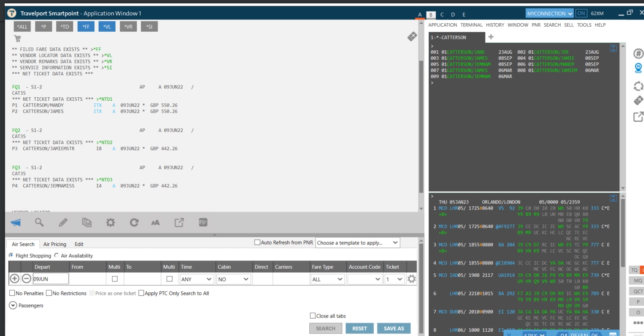644x336 pixels.
Task: Tick Close all tabs checkbox
Action: pos(313,316)
